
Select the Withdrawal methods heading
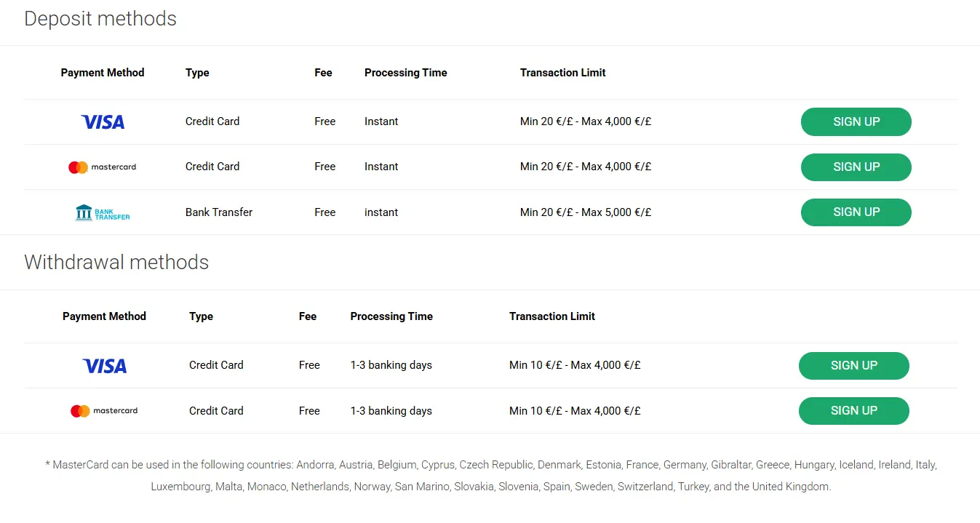(x=116, y=262)
